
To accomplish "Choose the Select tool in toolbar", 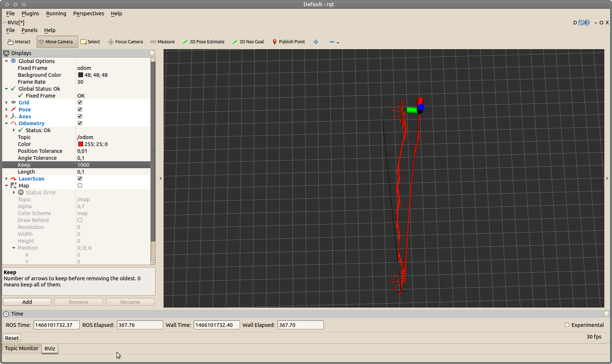I will point(90,42).
